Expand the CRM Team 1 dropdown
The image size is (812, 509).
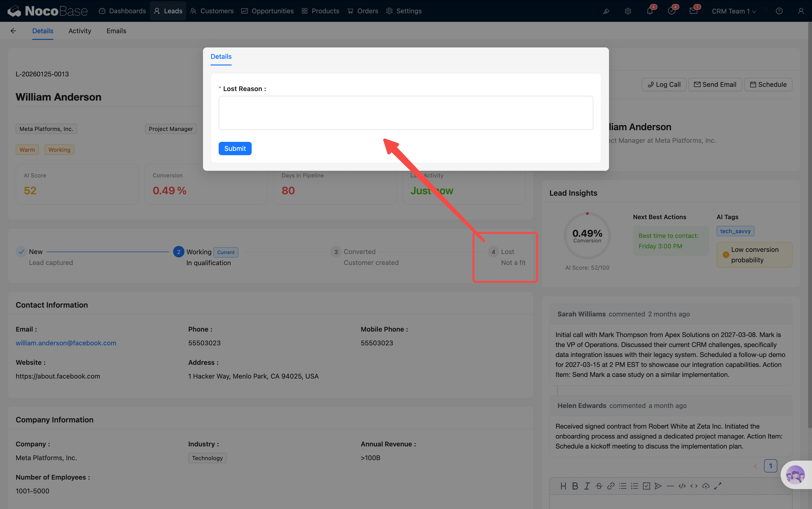733,11
